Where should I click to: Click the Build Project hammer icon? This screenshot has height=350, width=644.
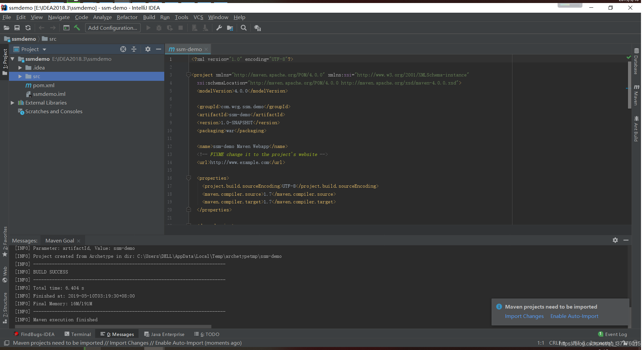pyautogui.click(x=77, y=28)
